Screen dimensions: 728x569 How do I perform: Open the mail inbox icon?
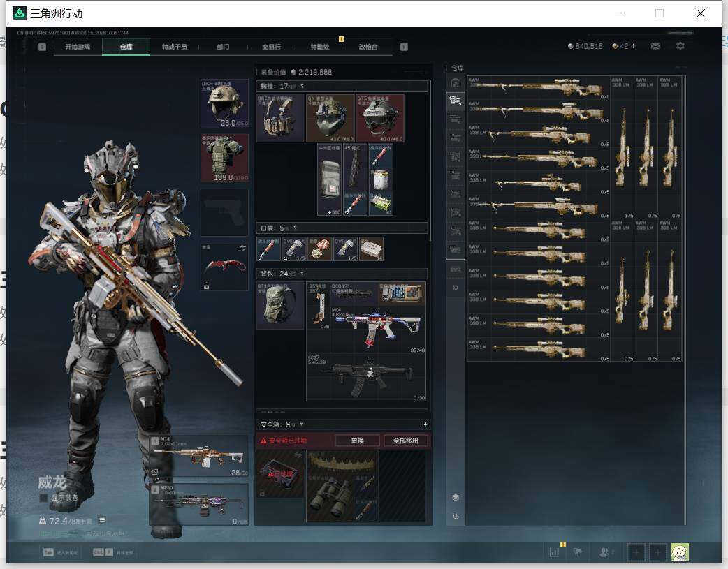pyautogui.click(x=655, y=46)
